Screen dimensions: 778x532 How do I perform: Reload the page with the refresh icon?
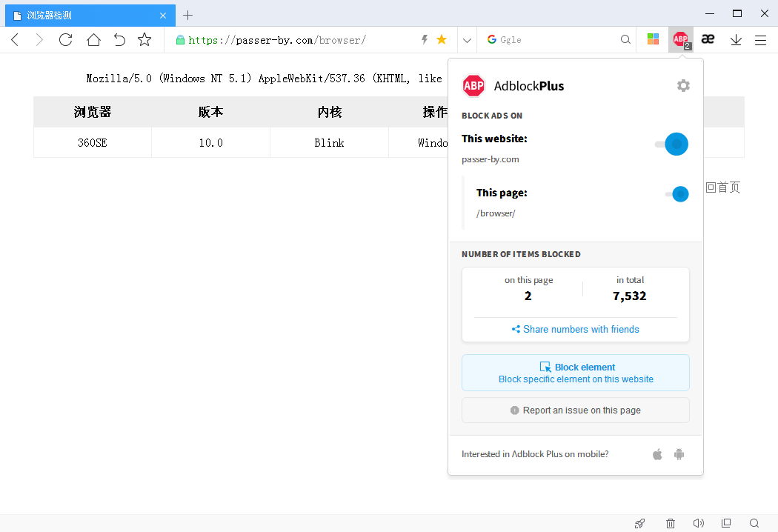click(65, 40)
